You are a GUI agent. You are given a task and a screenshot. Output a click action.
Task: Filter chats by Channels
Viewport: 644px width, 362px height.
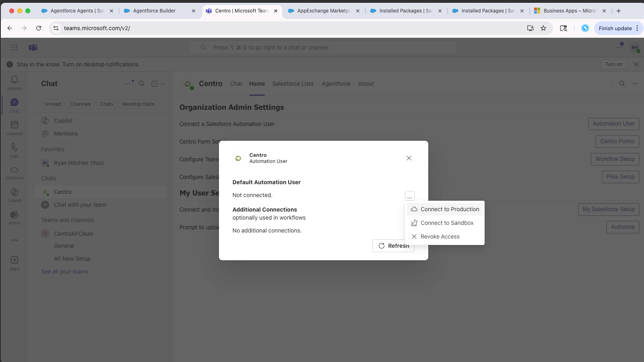click(x=80, y=104)
